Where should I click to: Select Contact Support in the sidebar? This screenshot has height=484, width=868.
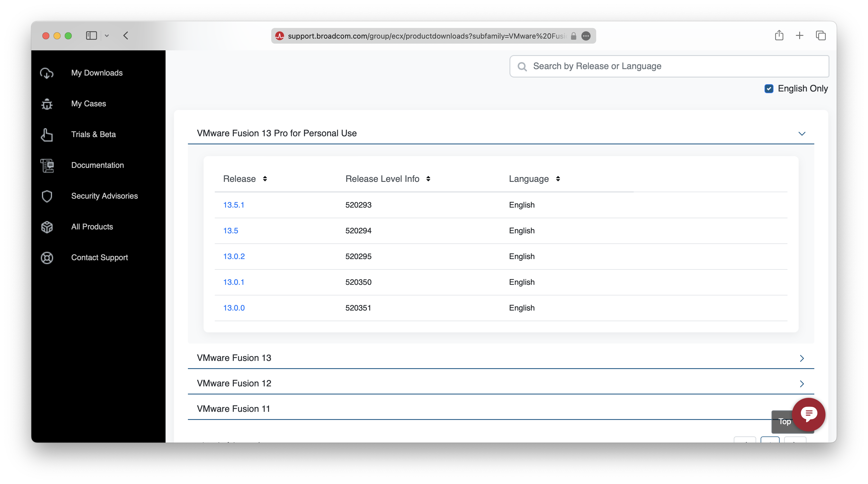99,257
